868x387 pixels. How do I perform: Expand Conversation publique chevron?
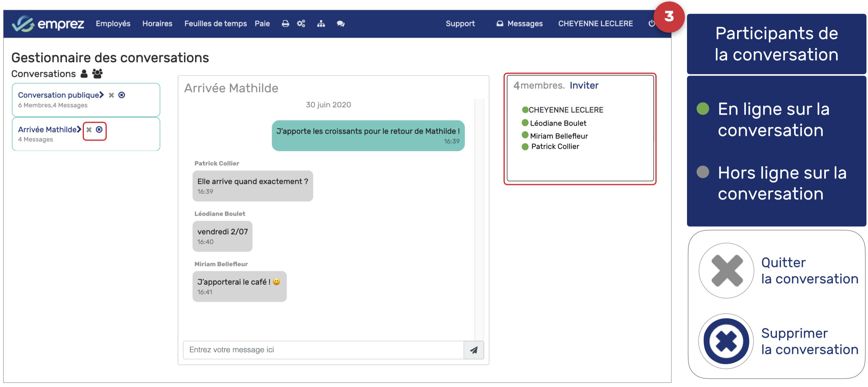101,95
